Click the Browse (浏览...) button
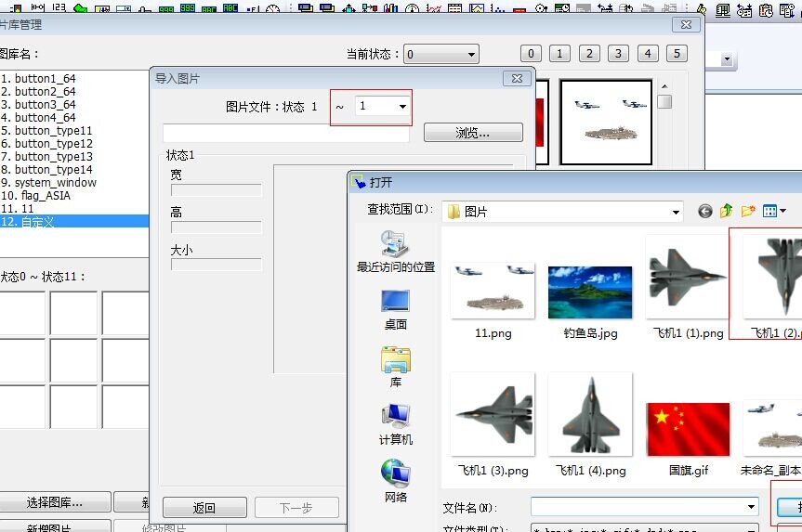The height and width of the screenshot is (532, 802). [472, 133]
